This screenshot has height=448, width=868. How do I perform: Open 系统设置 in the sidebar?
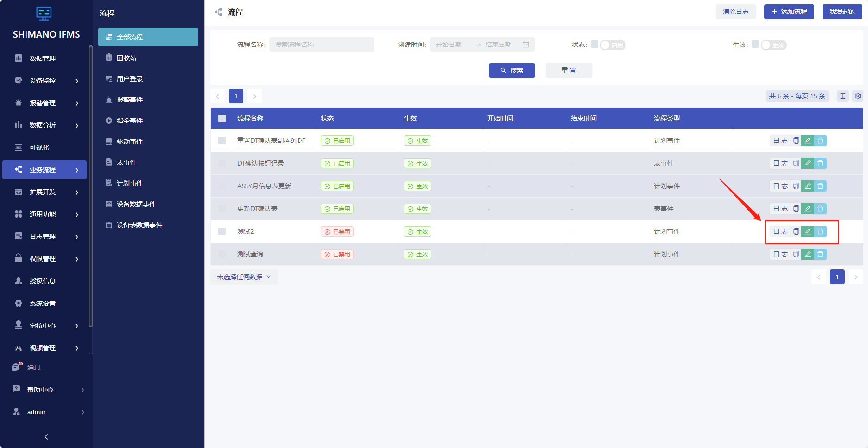click(44, 303)
